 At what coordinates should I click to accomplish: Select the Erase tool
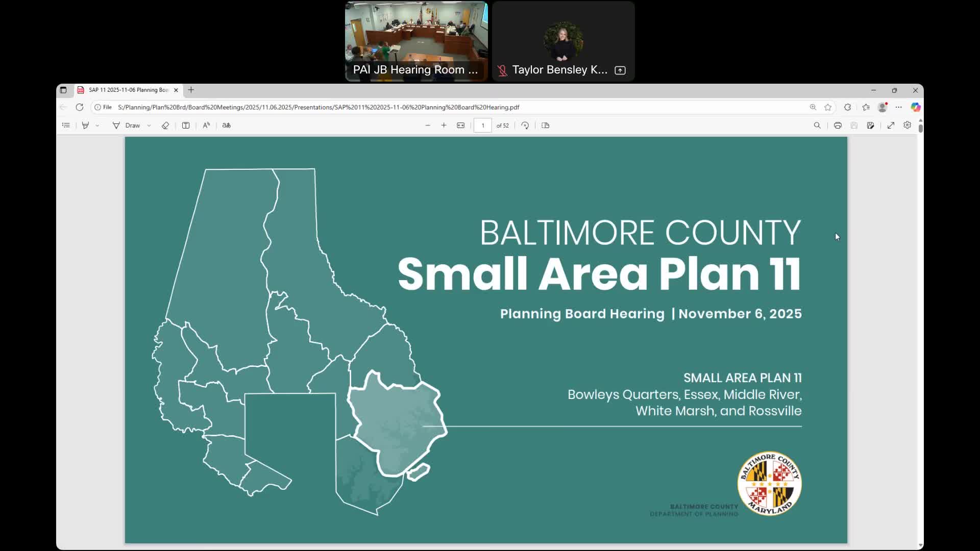pos(165,126)
